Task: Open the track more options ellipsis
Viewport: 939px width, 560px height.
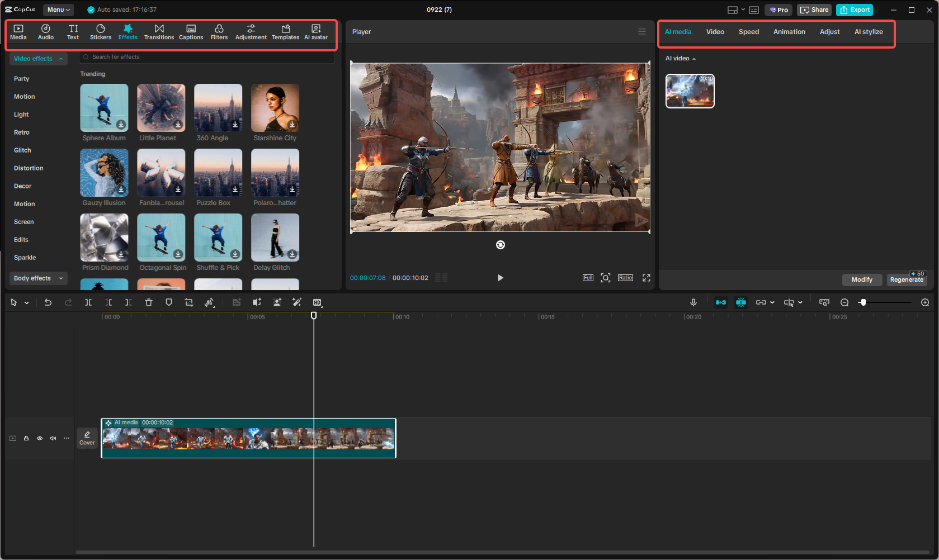Action: click(x=67, y=438)
